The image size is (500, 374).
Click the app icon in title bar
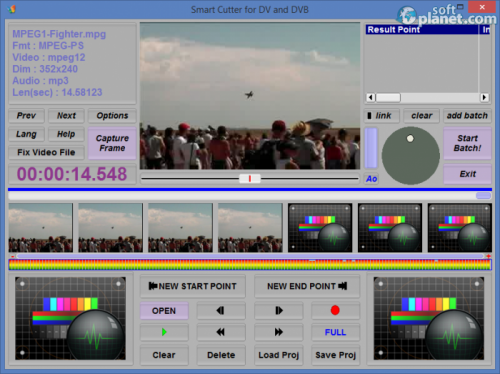pyautogui.click(x=12, y=9)
